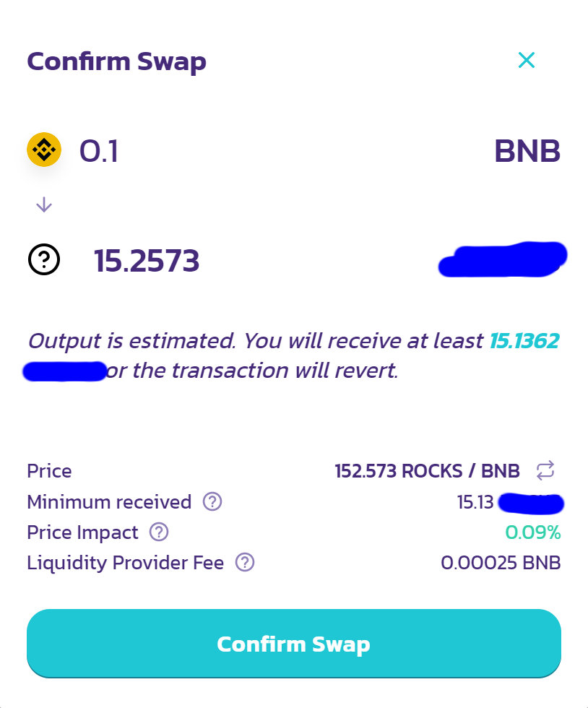Close the Confirm Swap dialog
The image size is (588, 708).
527,60
